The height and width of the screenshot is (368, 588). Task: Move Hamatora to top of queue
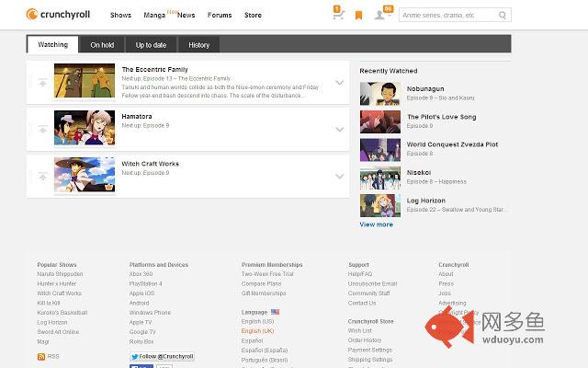[43, 129]
